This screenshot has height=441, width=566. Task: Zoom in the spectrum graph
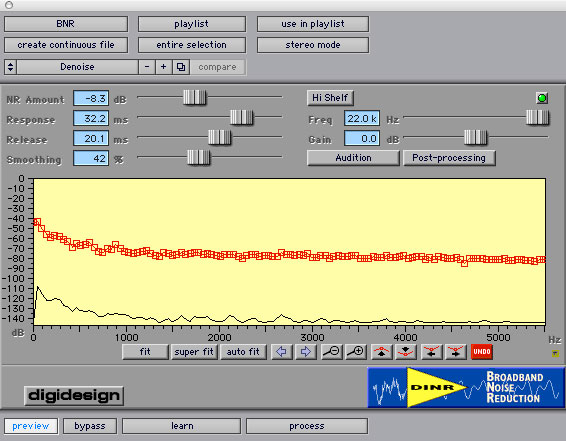356,352
